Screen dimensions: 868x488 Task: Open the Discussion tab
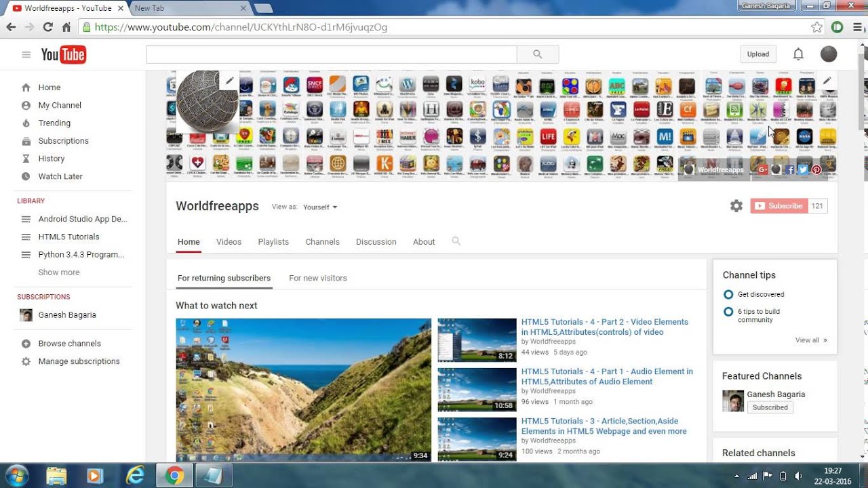click(x=376, y=242)
